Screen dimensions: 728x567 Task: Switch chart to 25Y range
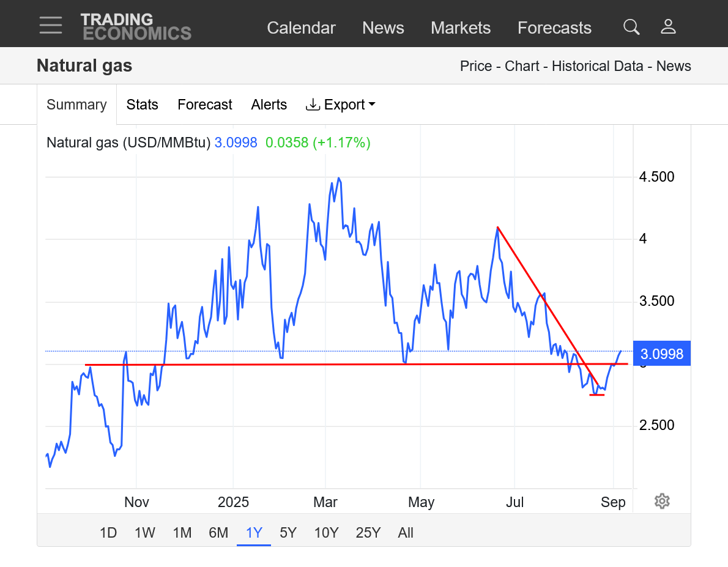368,533
